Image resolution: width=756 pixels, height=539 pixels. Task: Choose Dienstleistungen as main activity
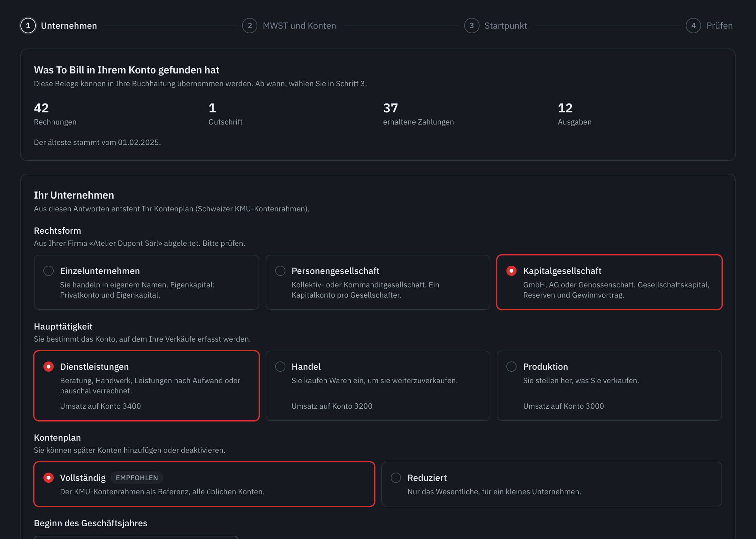click(146, 386)
